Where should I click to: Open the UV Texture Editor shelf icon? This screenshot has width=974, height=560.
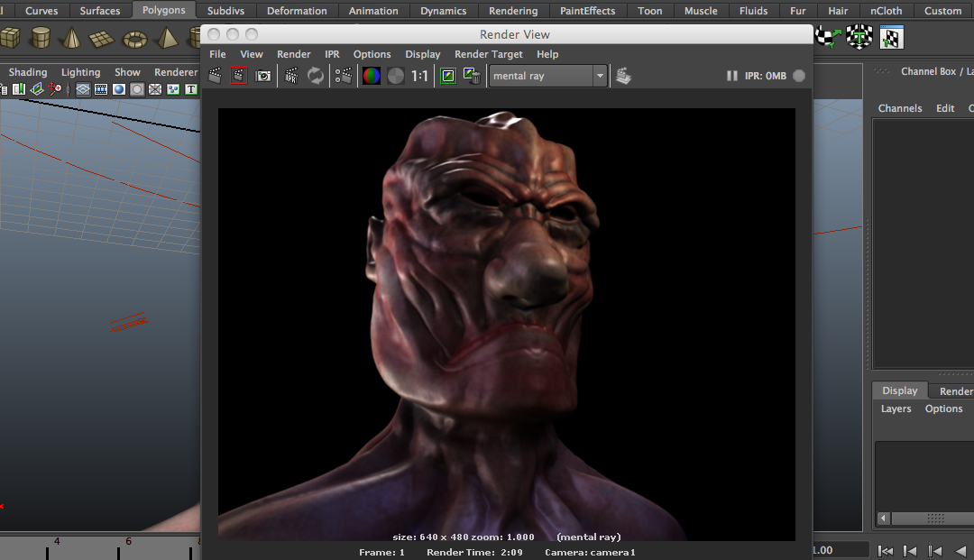(892, 38)
